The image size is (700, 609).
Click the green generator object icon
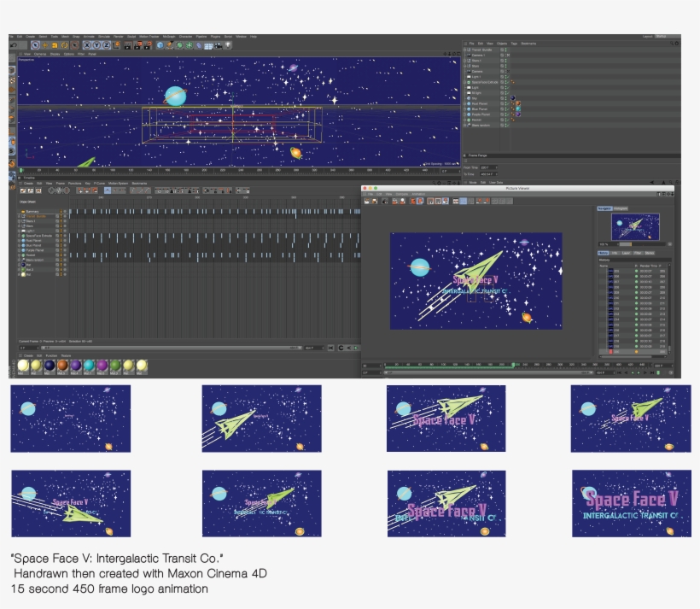point(179,45)
